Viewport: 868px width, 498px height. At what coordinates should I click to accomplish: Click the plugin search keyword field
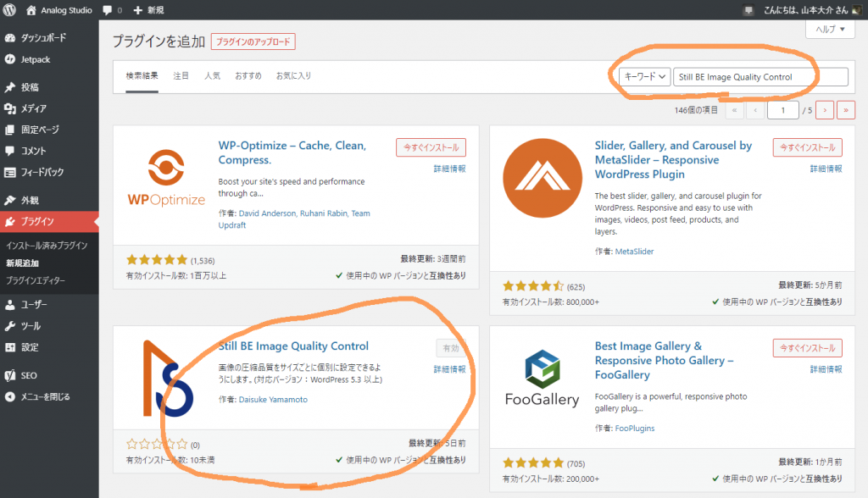760,77
